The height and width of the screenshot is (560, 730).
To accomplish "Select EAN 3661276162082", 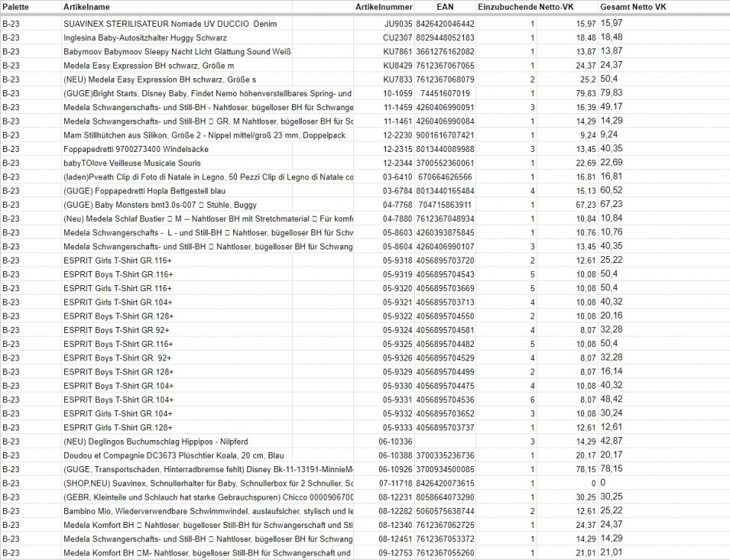I will point(445,51).
